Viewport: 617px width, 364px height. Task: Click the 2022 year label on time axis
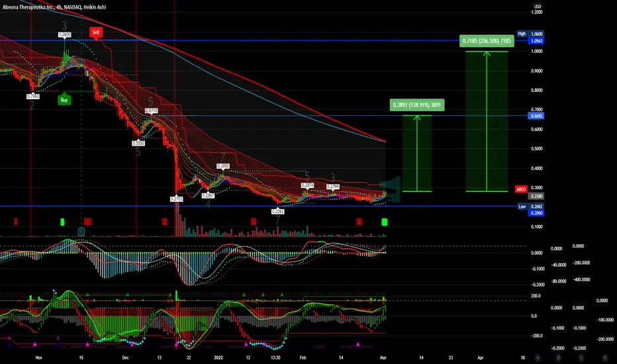[x=218, y=357]
